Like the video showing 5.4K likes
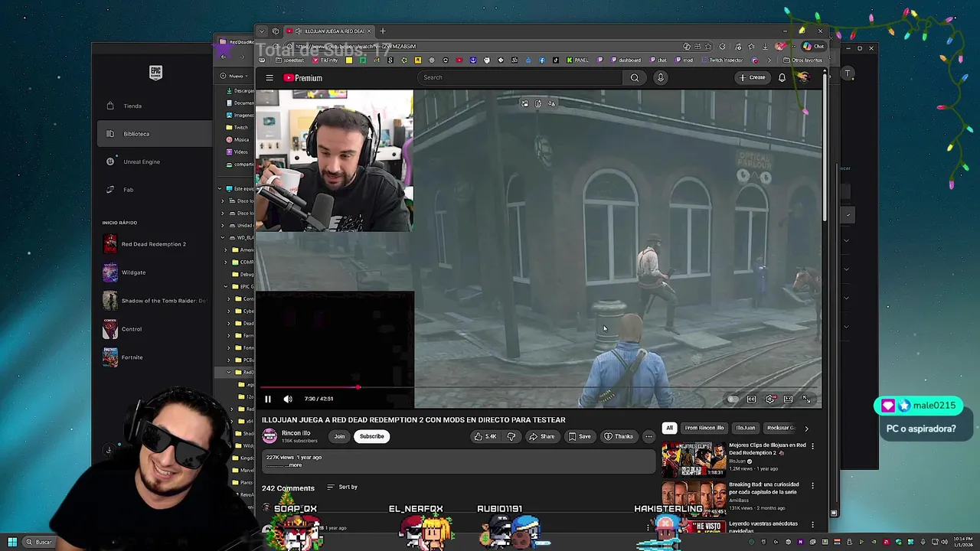 [x=485, y=436]
